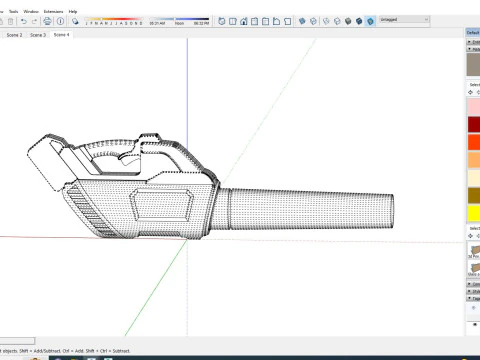Click the shadow time-of-day slider
480x360 pixels.
179,21
